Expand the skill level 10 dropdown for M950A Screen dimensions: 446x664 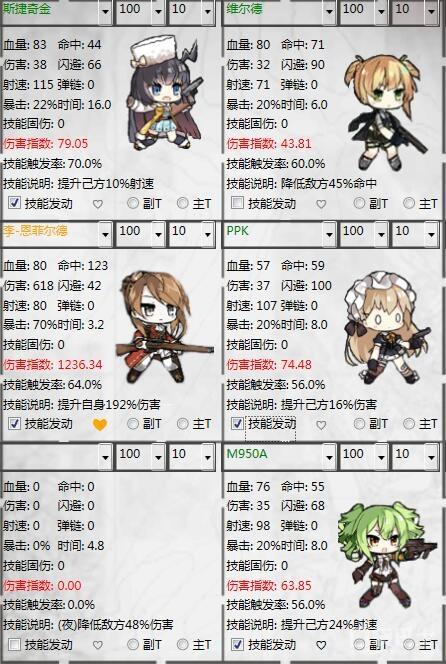coord(431,456)
